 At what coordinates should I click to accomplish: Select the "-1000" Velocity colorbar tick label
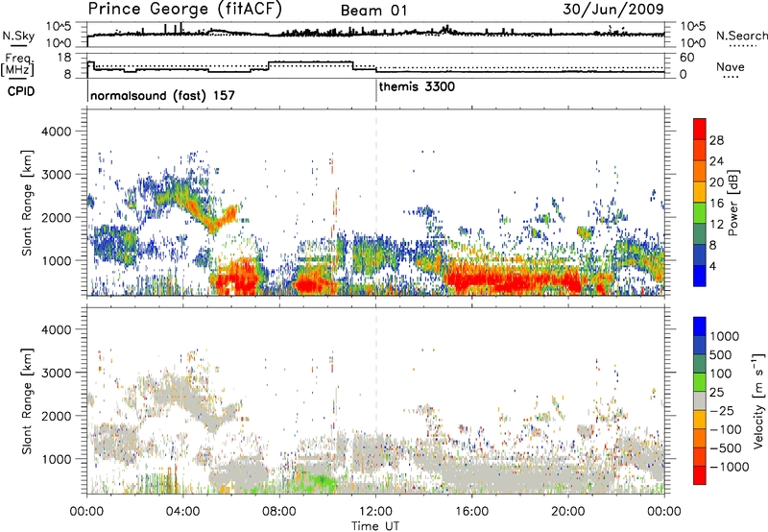[x=729, y=467]
